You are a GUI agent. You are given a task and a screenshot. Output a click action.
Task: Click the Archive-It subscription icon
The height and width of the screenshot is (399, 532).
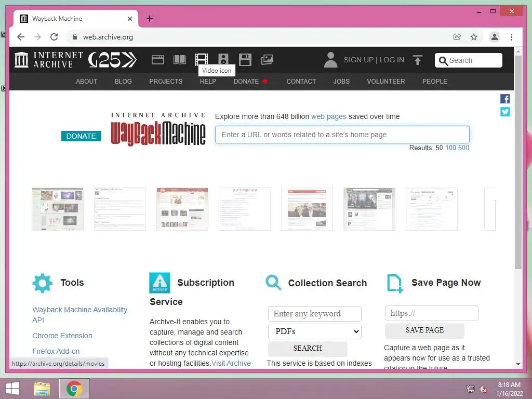tap(159, 283)
